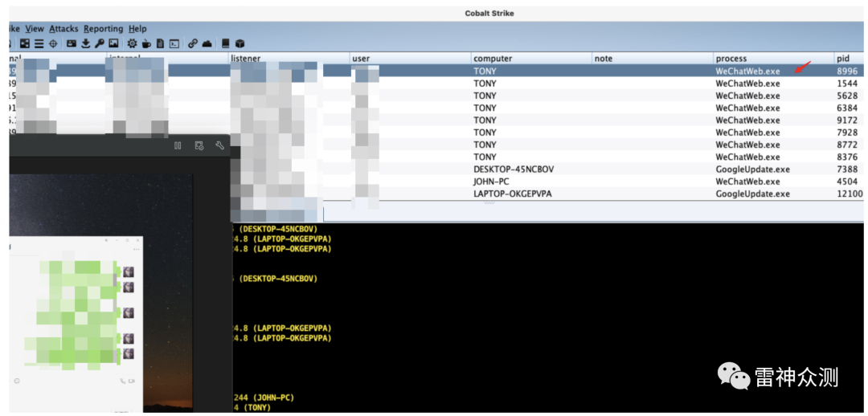Image resolution: width=868 pixels, height=416 pixels.
Task: Click WeChatWeb.exe in the pid 4504 row
Action: pyautogui.click(x=747, y=181)
